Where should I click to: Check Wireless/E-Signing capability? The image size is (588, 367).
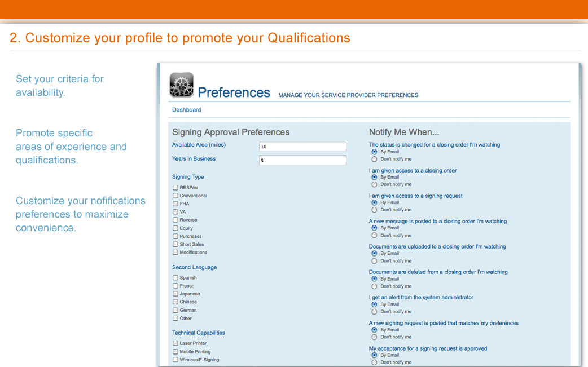click(175, 360)
